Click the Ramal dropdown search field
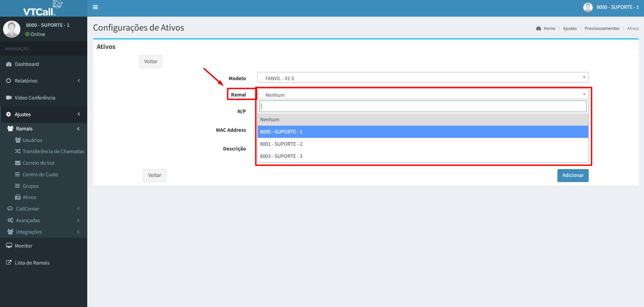This screenshot has width=644, height=307. pos(422,106)
